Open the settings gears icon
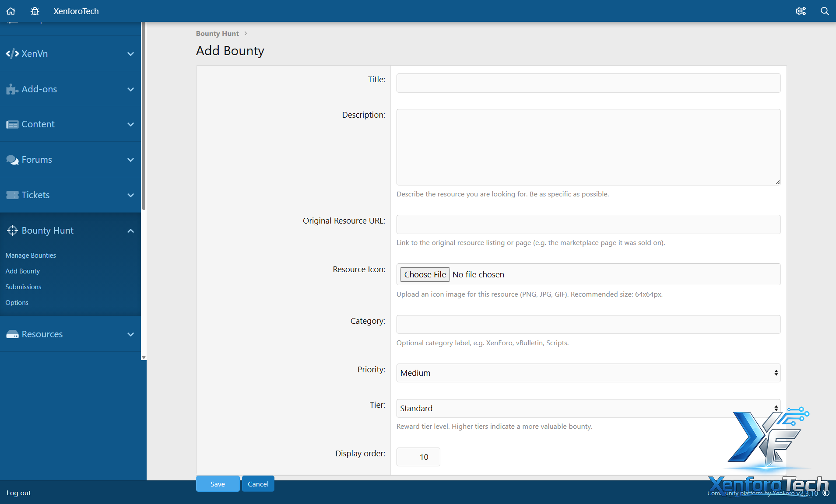 coord(801,11)
